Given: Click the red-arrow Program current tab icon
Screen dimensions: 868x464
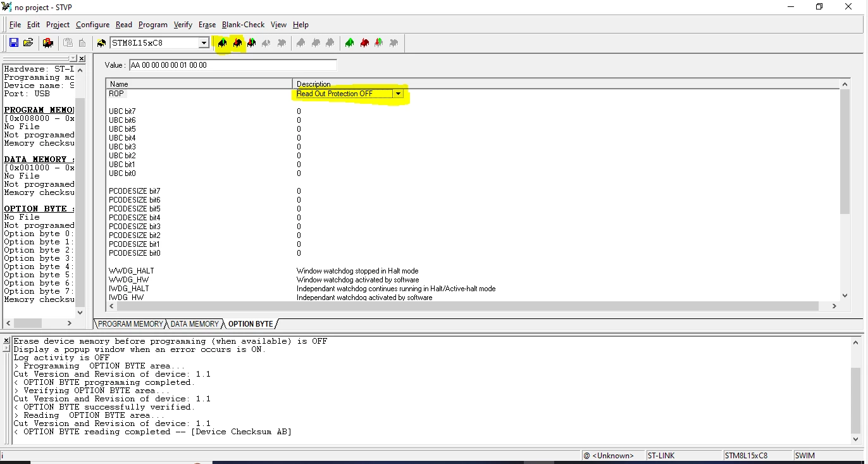Looking at the screenshot, I should click(x=237, y=43).
